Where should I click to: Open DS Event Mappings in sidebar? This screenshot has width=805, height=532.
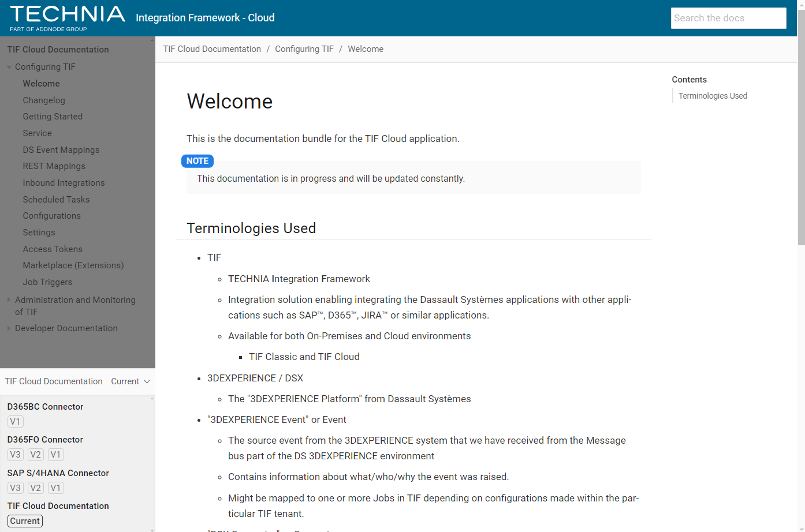[x=61, y=150]
